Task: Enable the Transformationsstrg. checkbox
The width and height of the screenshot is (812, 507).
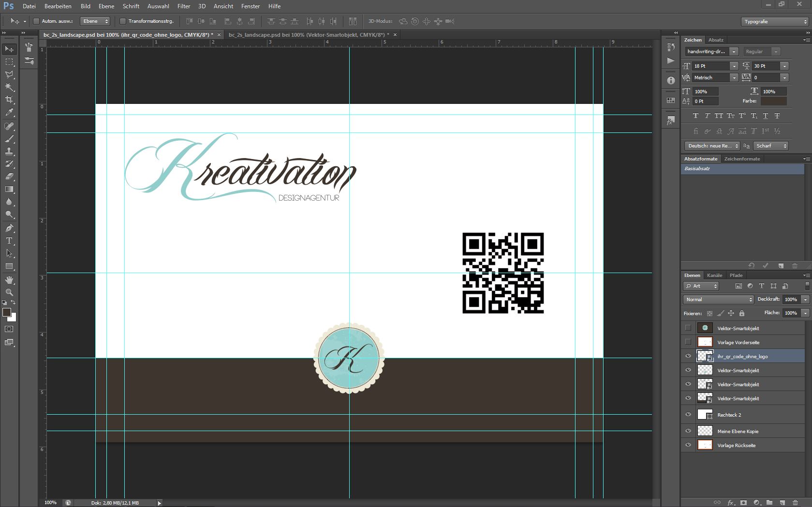Action: click(123, 21)
